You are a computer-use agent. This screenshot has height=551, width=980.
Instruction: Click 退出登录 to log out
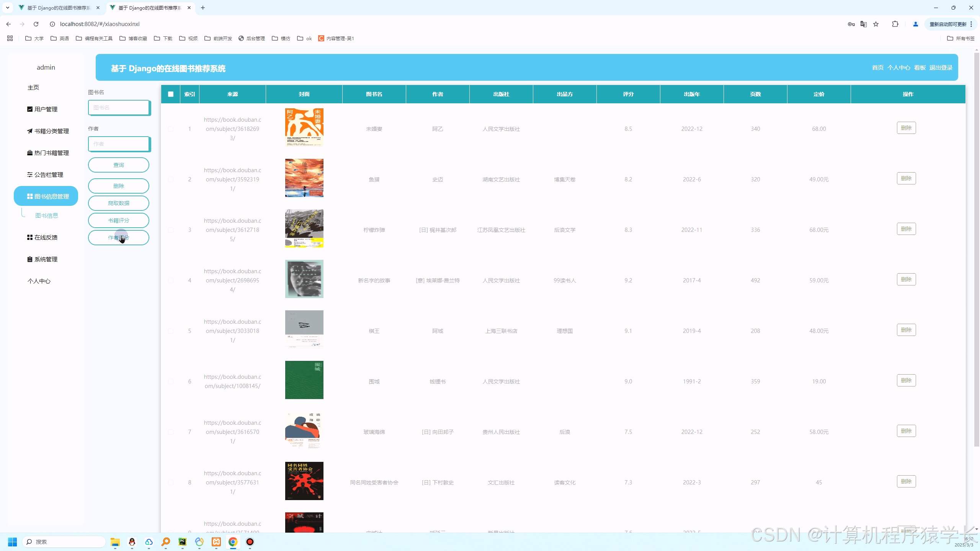click(x=941, y=68)
